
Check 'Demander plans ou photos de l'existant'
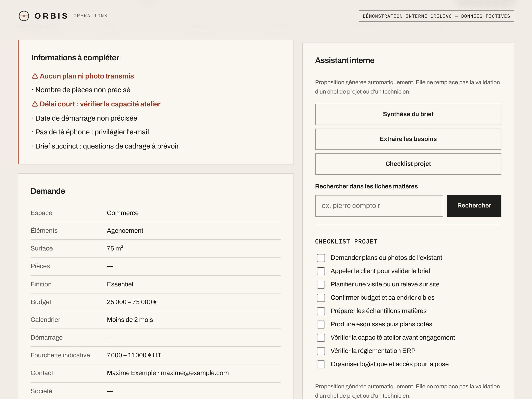(x=321, y=258)
